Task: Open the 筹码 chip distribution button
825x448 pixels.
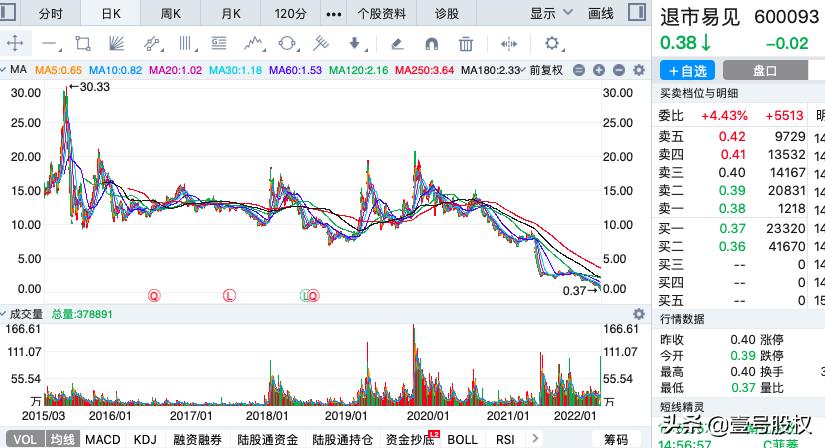Action: pos(616,439)
